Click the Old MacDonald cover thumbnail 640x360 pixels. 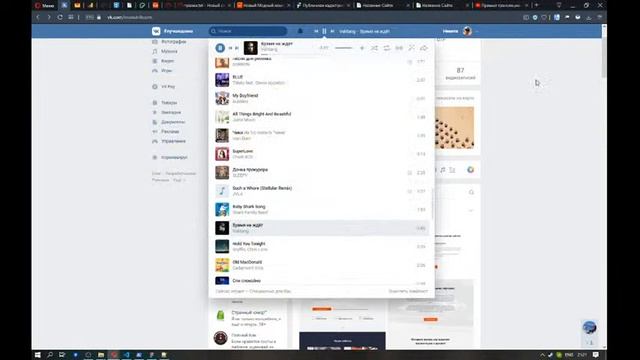222,265
